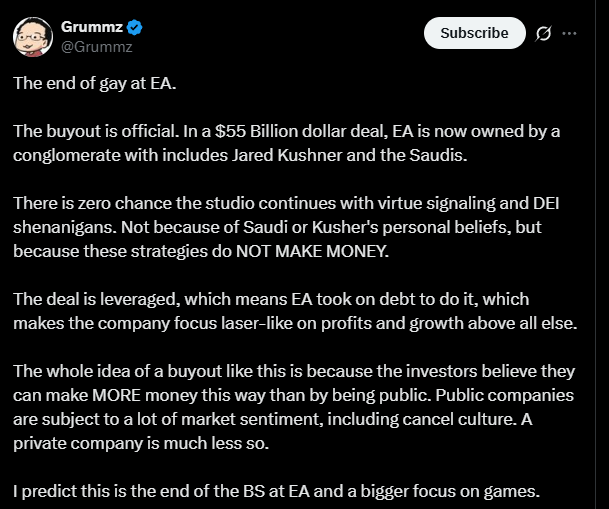This screenshot has height=509, width=609.
Task: Click the line "The end of gay at EA."
Action: pyautogui.click(x=95, y=83)
